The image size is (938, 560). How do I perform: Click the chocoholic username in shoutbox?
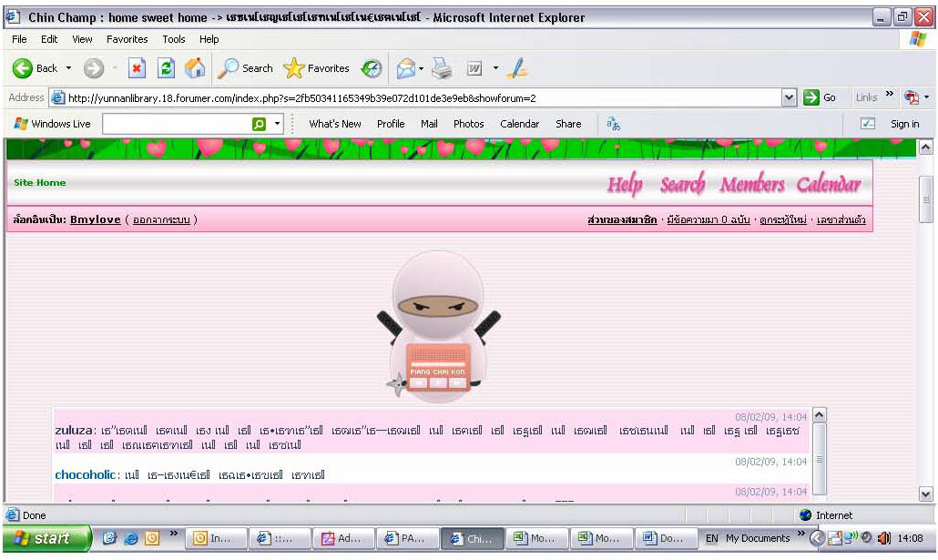click(x=85, y=475)
